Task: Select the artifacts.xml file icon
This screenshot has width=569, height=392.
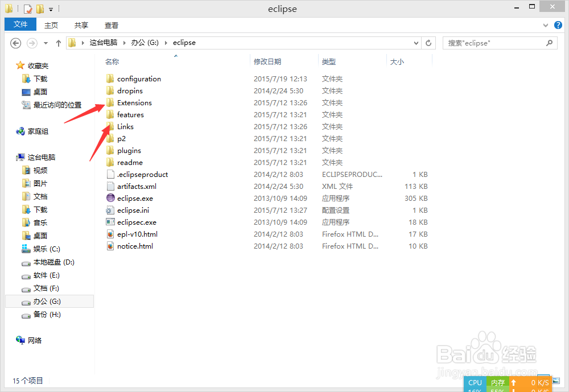Action: click(110, 187)
